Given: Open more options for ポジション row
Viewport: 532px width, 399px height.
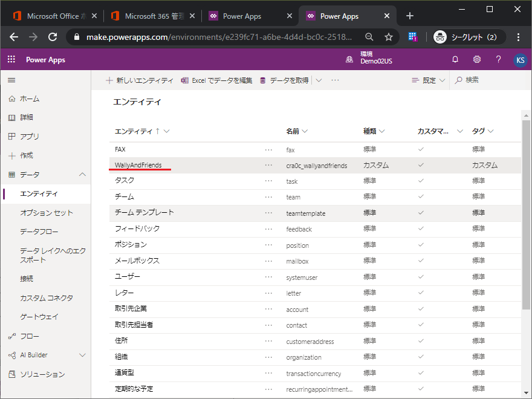Looking at the screenshot, I should 268,245.
